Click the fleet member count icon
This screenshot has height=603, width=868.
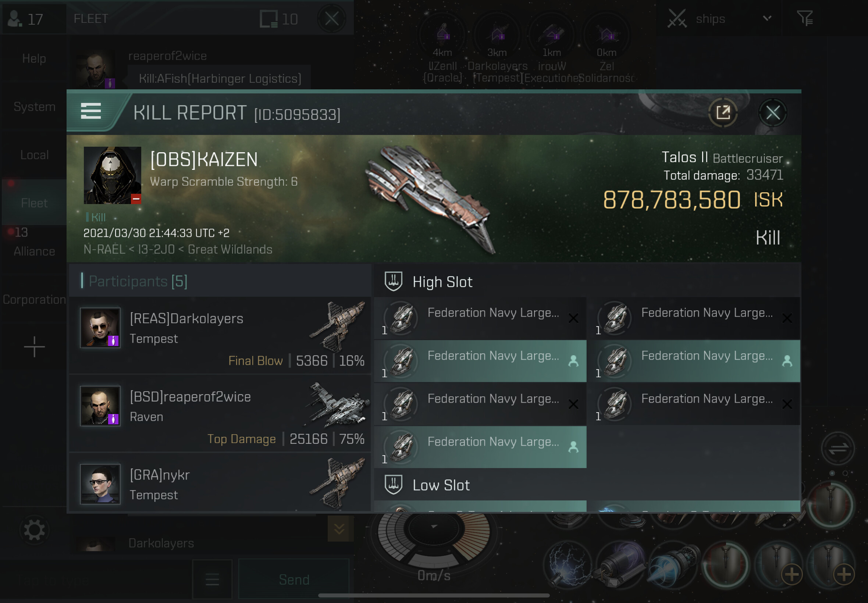26,19
